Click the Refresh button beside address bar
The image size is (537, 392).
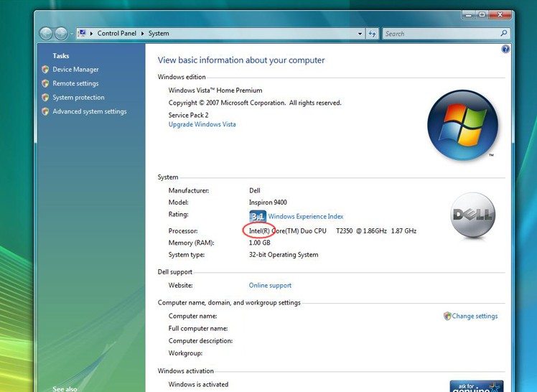pos(373,34)
